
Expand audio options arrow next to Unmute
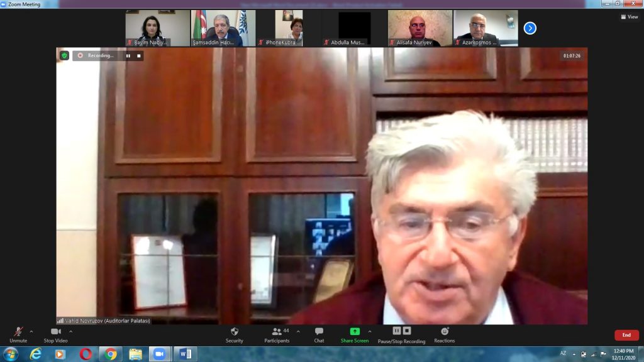tap(31, 331)
